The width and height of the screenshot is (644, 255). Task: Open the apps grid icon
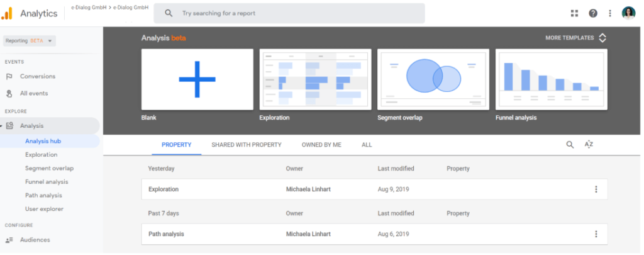[x=574, y=13]
